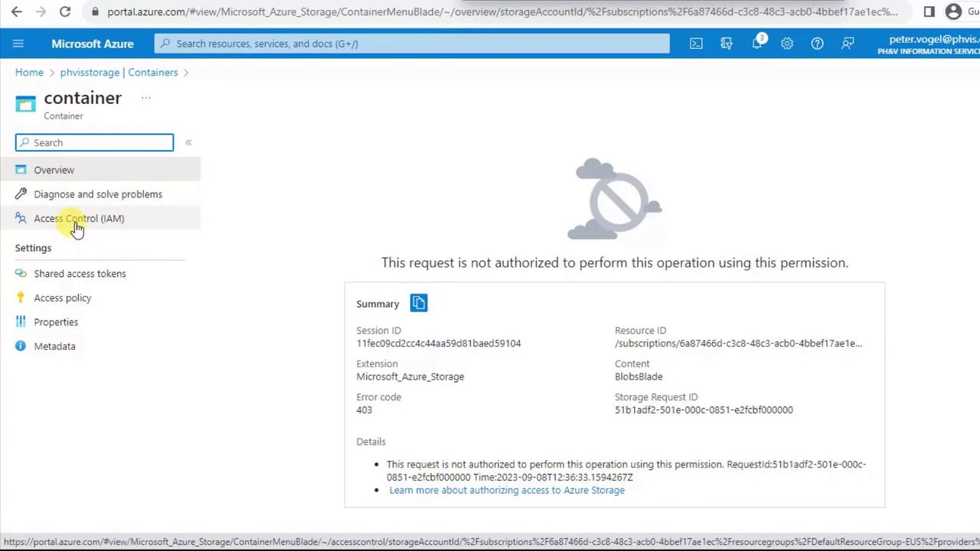Click the Details label
This screenshot has height=551, width=980.
click(x=371, y=442)
